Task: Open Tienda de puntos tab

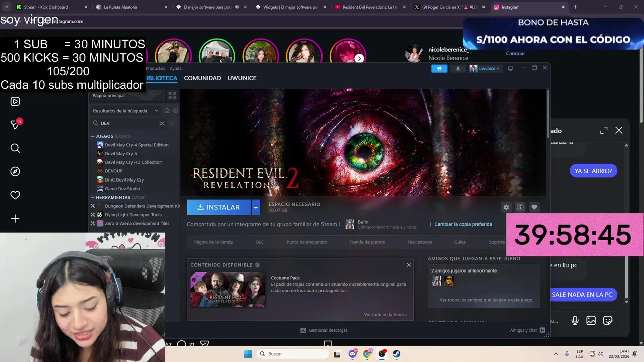Action: pos(367,242)
